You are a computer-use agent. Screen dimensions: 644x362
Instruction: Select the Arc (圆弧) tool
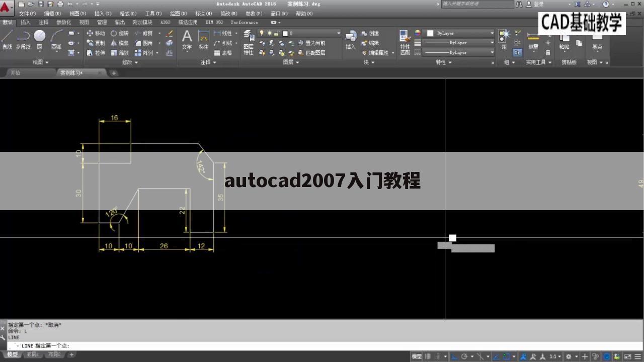(56, 40)
